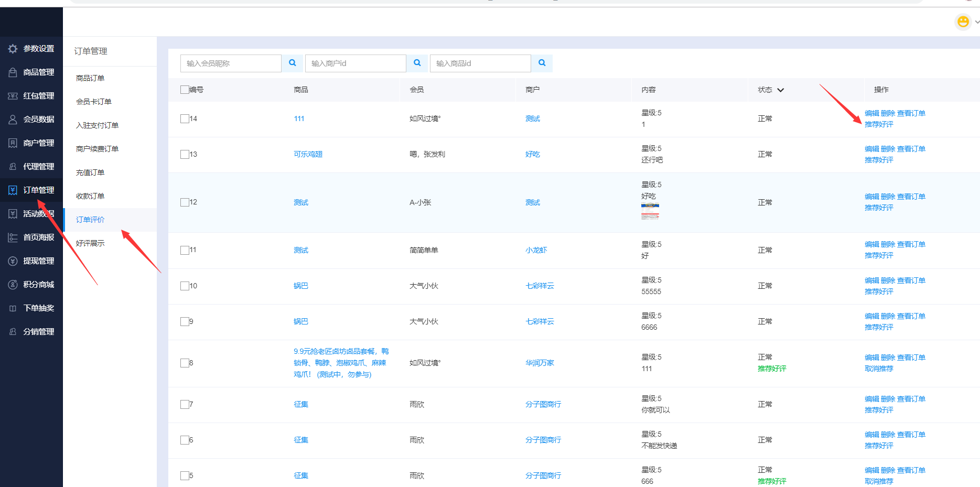The image size is (980, 487).
Task: Click the icon beside 分销管理
Action: click(13, 332)
